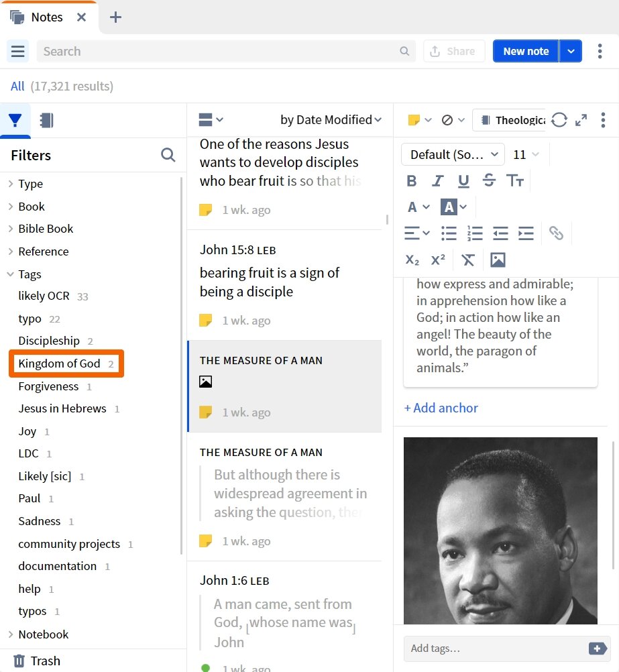619x672 pixels.
Task: Open paragraph alignment dropdown
Action: tap(416, 233)
